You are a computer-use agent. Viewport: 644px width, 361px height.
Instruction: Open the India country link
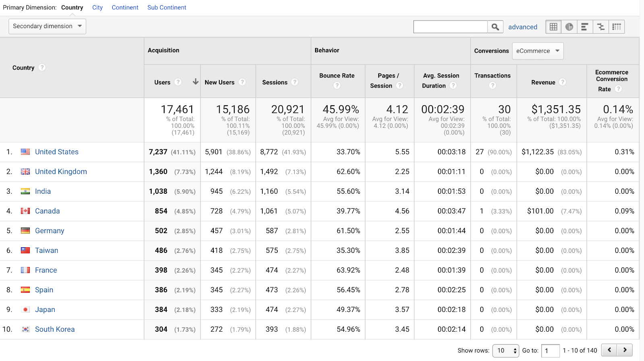(43, 191)
